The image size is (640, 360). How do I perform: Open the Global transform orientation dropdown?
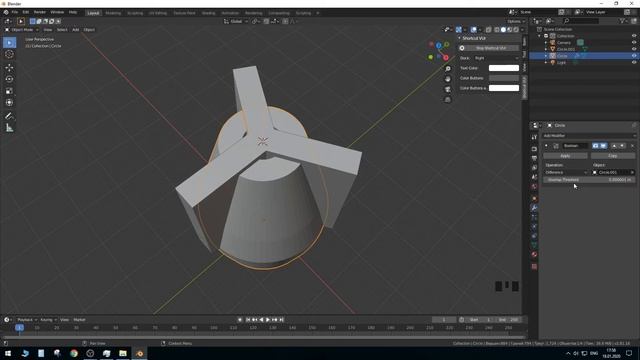tap(236, 21)
